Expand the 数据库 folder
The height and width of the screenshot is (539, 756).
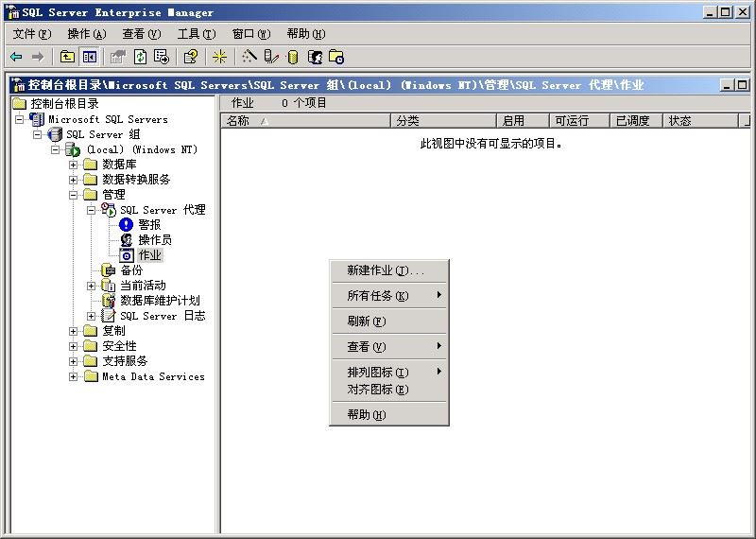pos(74,165)
